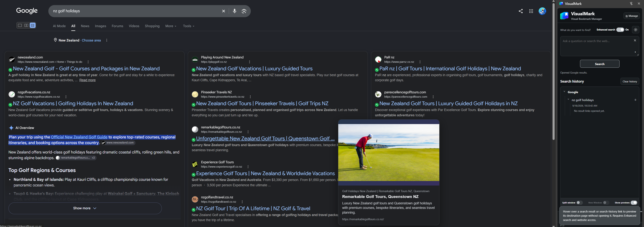Image resolution: width=644 pixels, height=227 pixels.
Task: Toggle Enhanced search off
Action: (620, 30)
